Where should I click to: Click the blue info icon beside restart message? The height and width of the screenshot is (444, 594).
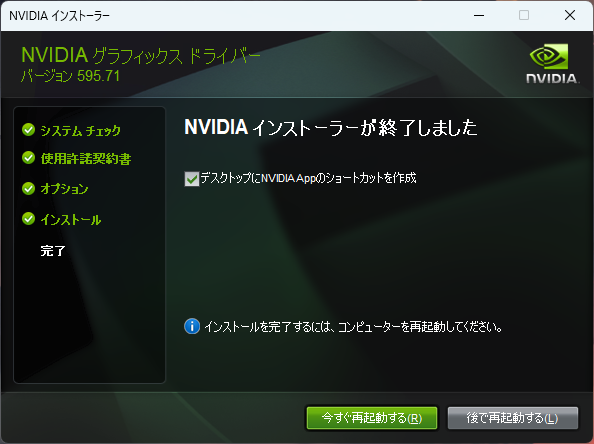(x=192, y=326)
